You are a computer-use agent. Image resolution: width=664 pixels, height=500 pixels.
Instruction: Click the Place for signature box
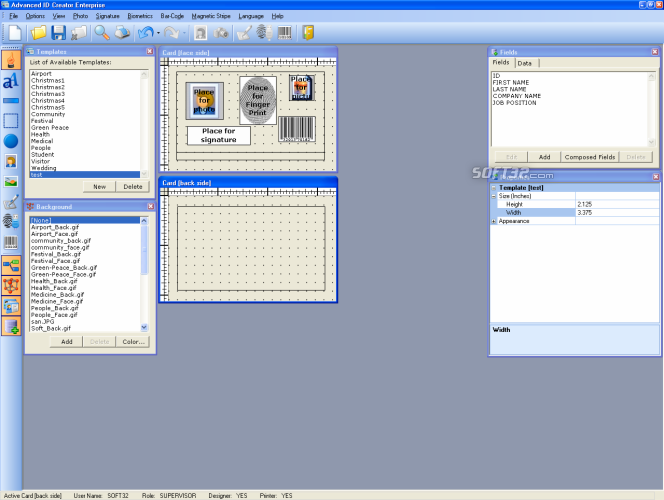(219, 135)
